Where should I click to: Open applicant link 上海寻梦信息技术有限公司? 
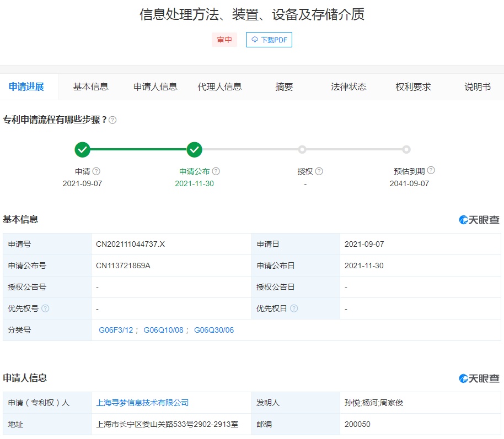point(142,403)
